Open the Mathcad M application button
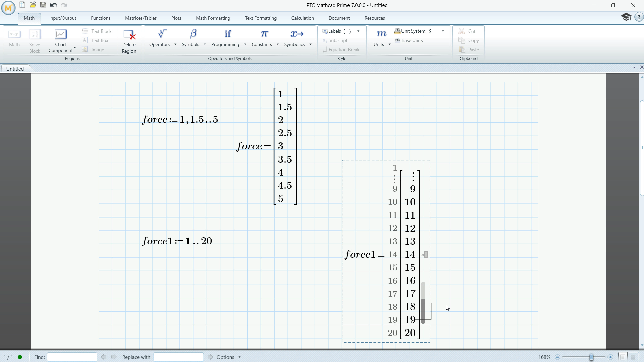 coord(8,7)
